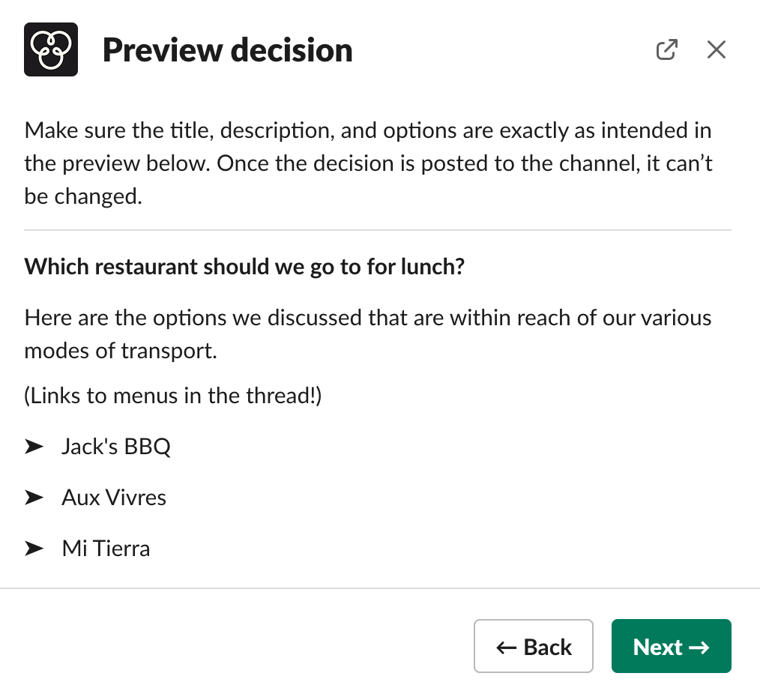760x700 pixels.
Task: Select the Jack's BBQ option
Action: point(115,446)
